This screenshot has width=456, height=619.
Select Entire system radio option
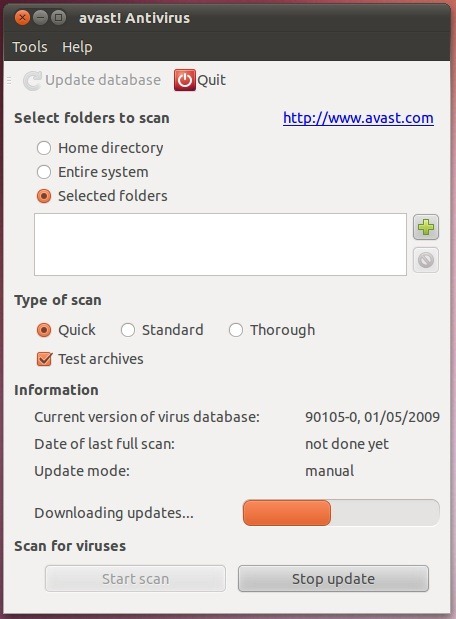point(44,172)
